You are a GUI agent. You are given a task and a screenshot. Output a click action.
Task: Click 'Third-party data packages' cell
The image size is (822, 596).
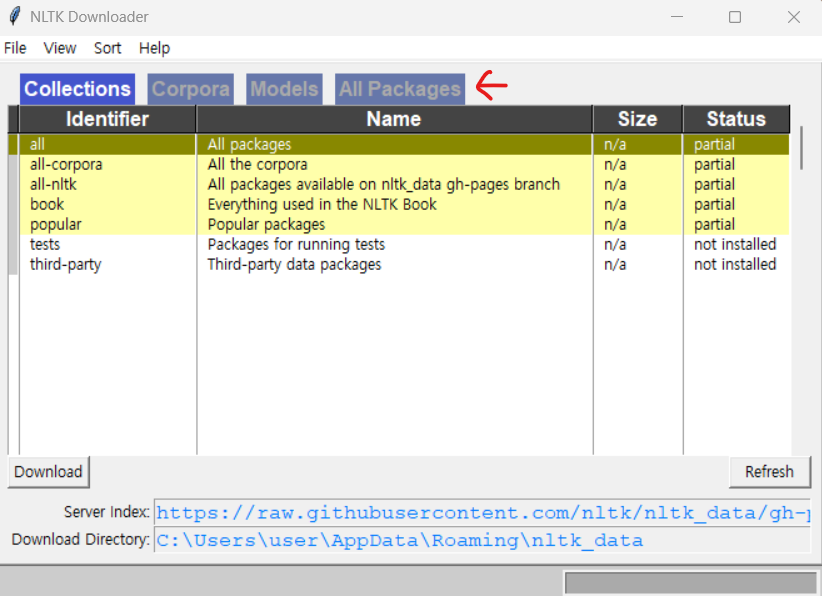pos(294,264)
